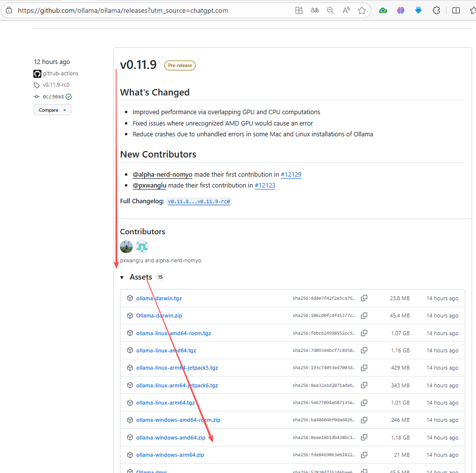Open github-actions author link

pyautogui.click(x=60, y=73)
